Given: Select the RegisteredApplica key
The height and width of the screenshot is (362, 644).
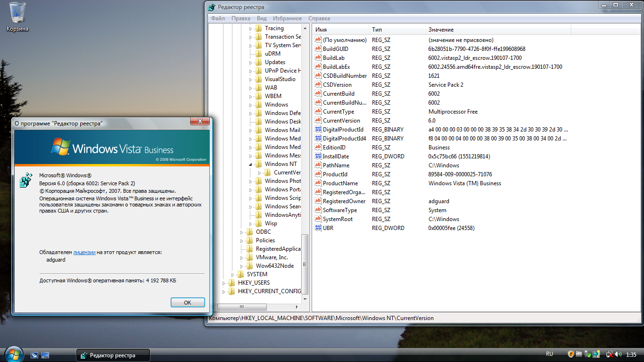Looking at the screenshot, I should pos(278,249).
